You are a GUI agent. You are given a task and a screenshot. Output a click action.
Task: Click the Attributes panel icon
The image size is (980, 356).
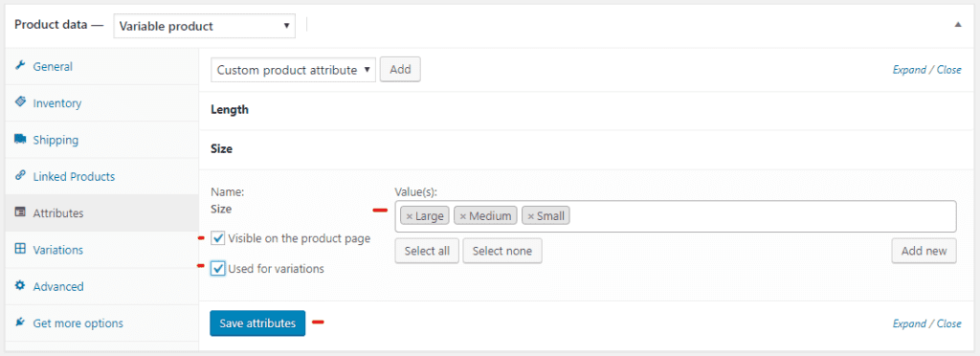pos(20,213)
